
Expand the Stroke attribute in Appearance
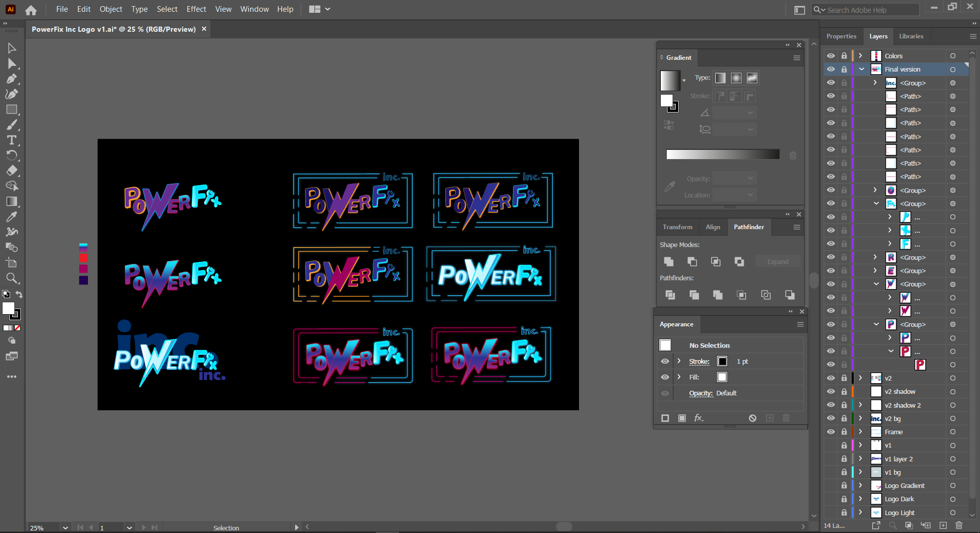coord(679,361)
